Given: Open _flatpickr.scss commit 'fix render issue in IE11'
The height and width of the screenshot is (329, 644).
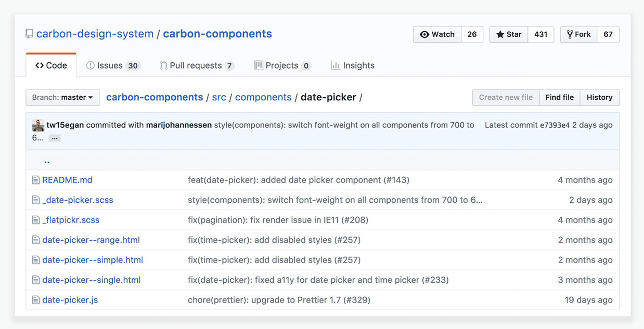Looking at the screenshot, I should click(x=278, y=220).
